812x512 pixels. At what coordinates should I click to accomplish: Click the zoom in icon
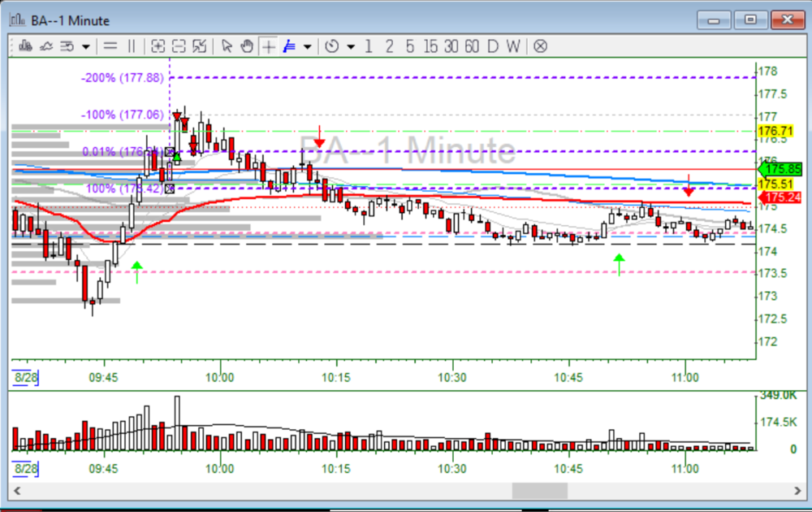pyautogui.click(x=158, y=46)
